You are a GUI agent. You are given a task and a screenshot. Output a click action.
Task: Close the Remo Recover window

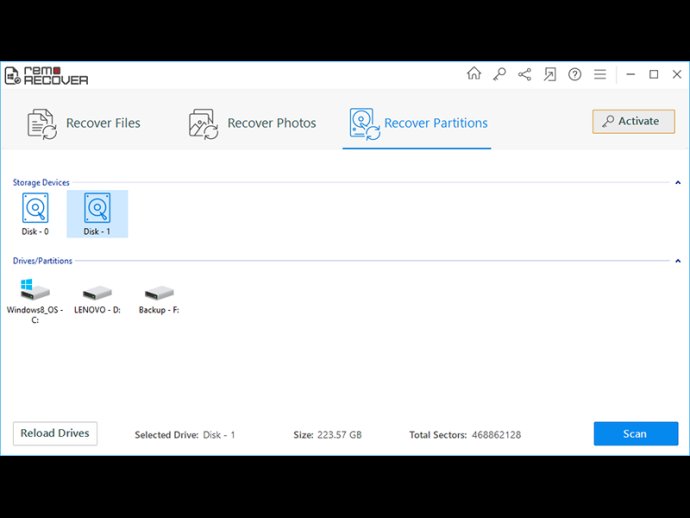677,74
